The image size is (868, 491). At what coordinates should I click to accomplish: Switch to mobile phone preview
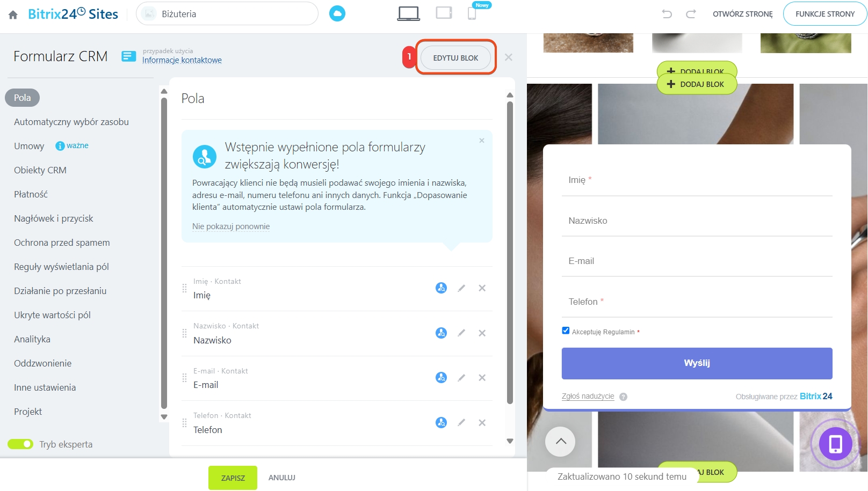point(472,13)
